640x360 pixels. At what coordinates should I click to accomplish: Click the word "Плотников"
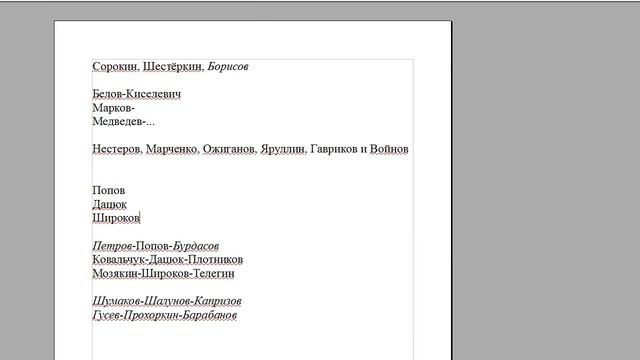tap(216, 260)
